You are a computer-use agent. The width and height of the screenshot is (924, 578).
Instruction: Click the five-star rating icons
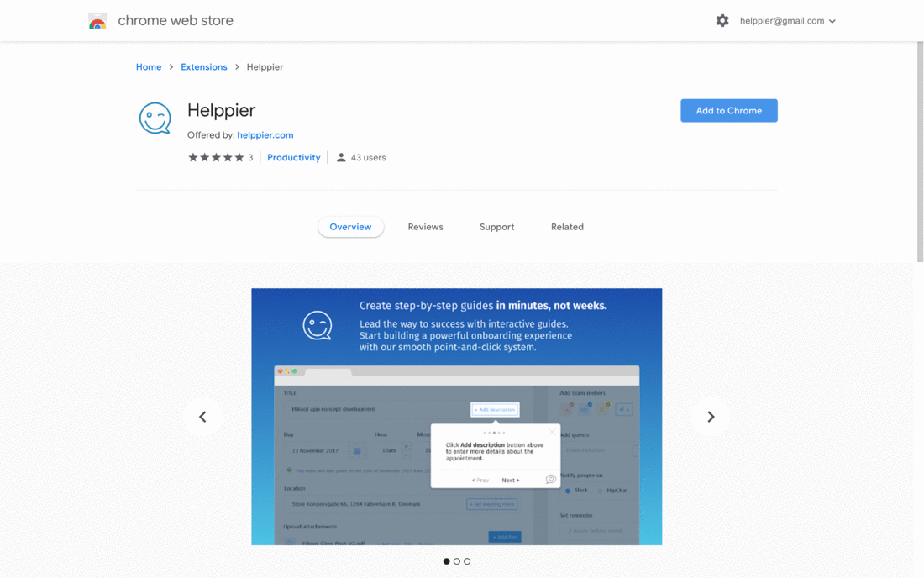216,157
